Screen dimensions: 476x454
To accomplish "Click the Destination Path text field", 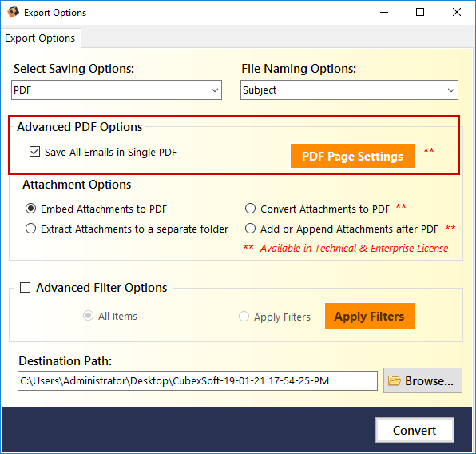I will [197, 380].
